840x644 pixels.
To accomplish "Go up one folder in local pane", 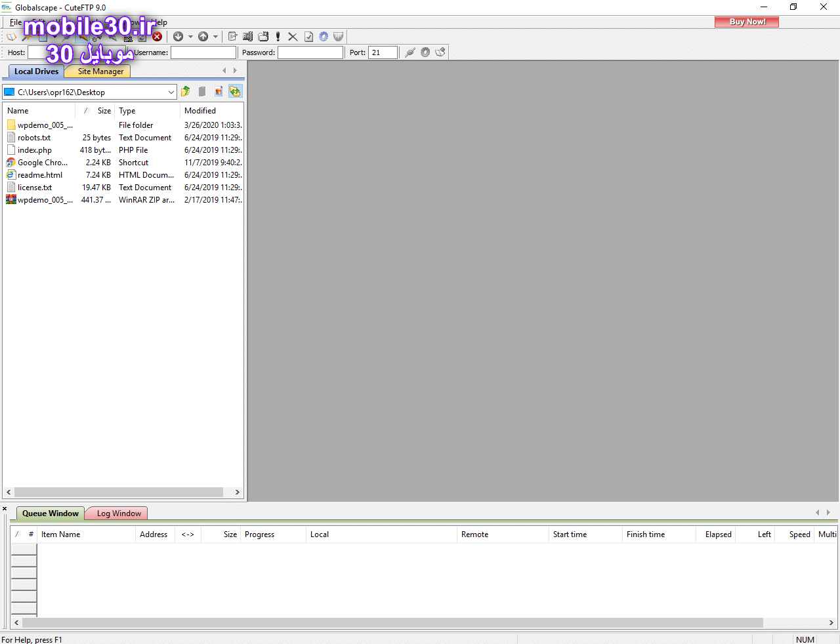I will 186,92.
